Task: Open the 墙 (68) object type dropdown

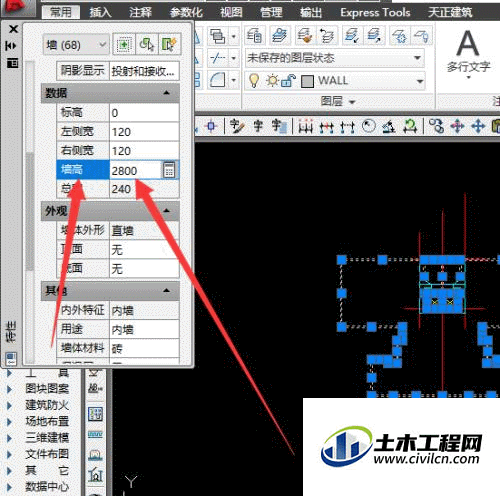Action: click(x=76, y=44)
